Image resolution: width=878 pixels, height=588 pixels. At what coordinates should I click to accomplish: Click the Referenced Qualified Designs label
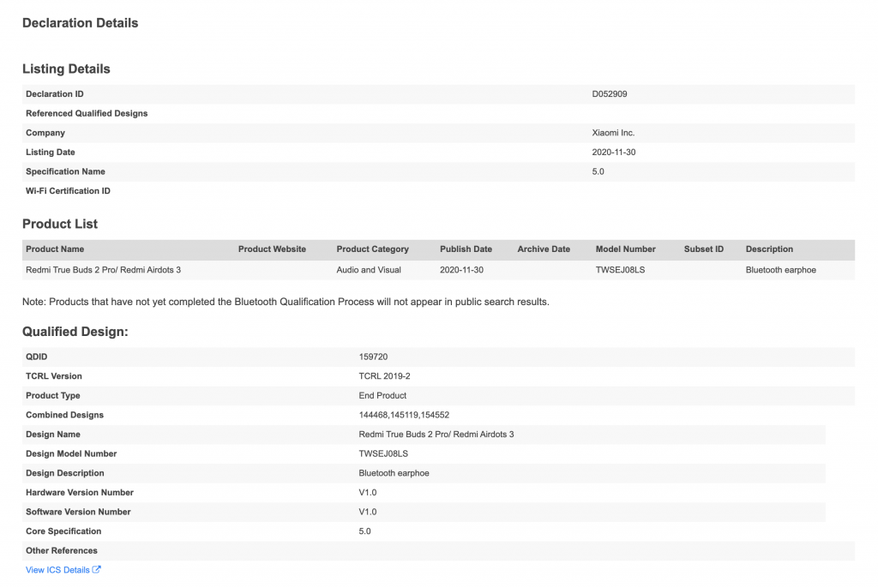coord(87,113)
